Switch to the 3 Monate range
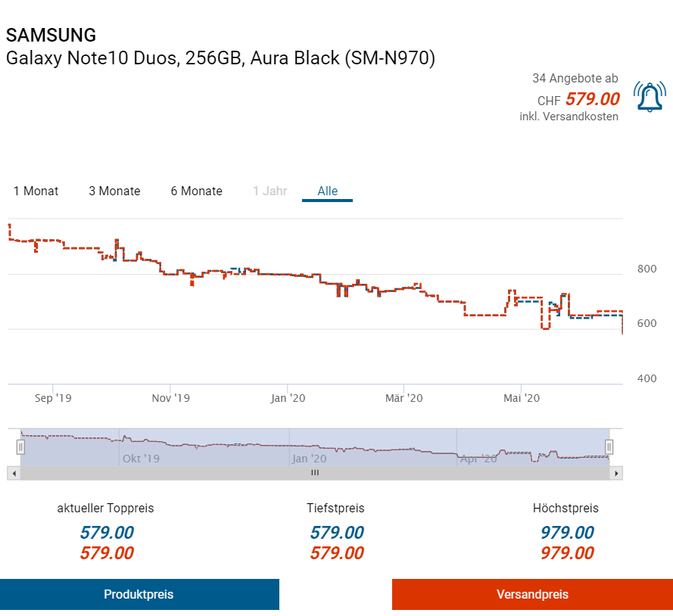The width and height of the screenshot is (673, 616). [114, 191]
